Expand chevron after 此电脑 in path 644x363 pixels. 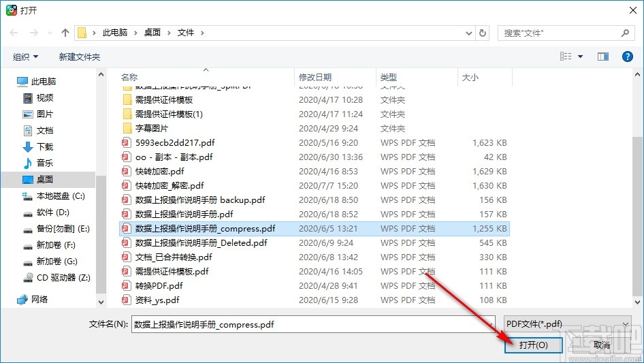click(135, 33)
